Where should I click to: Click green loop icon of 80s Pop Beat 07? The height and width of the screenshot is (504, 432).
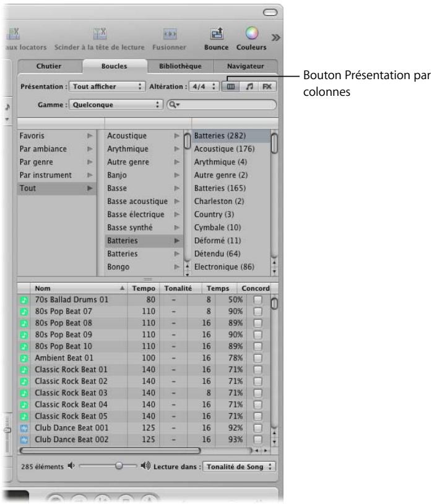[24, 312]
